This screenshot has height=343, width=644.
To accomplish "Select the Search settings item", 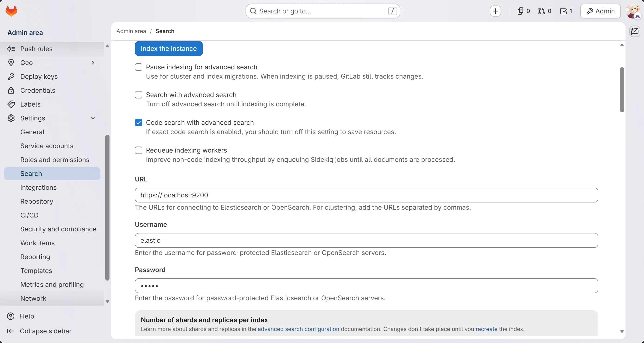I will [x=52, y=174].
